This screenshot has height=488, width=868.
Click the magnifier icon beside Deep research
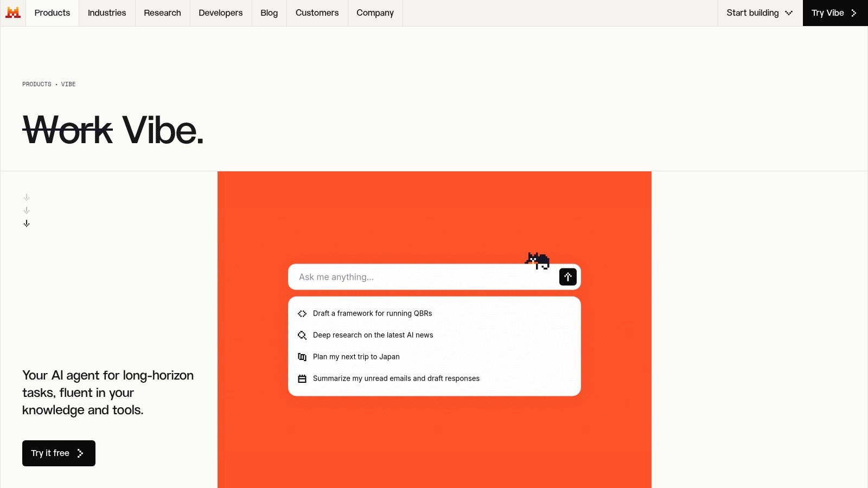pos(302,335)
